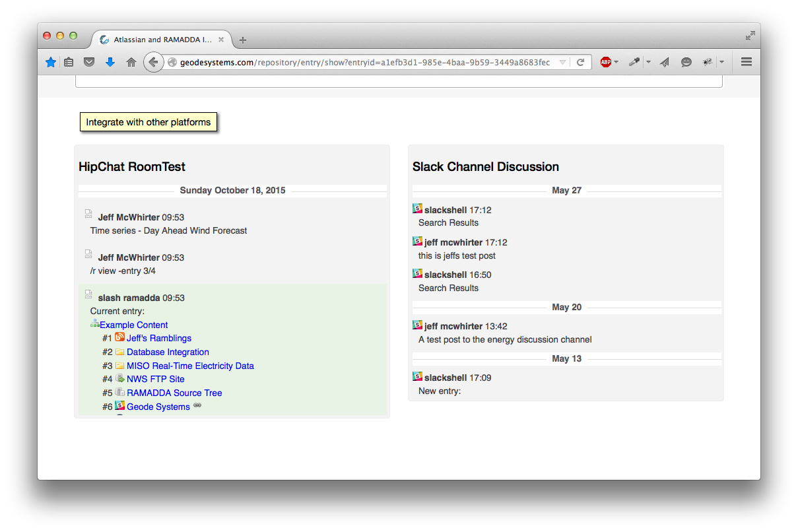Open the RAMADDA Source Tree link
Viewport: 798px width, 532px height.
[174, 393]
